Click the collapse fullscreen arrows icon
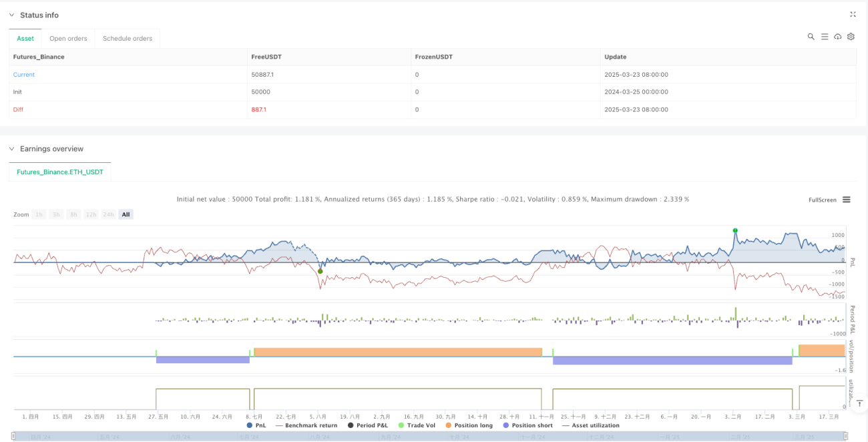 (853, 14)
